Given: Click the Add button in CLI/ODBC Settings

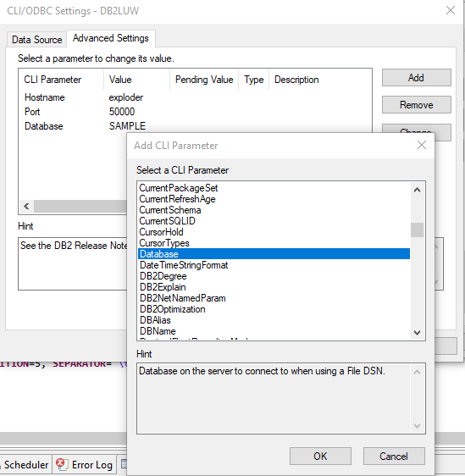Looking at the screenshot, I should click(x=416, y=78).
